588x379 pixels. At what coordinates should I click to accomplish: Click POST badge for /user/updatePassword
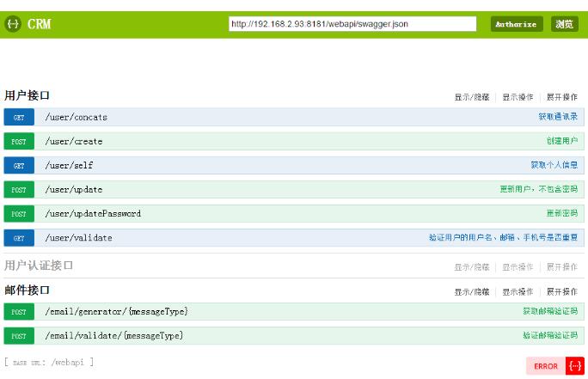pyautogui.click(x=19, y=213)
